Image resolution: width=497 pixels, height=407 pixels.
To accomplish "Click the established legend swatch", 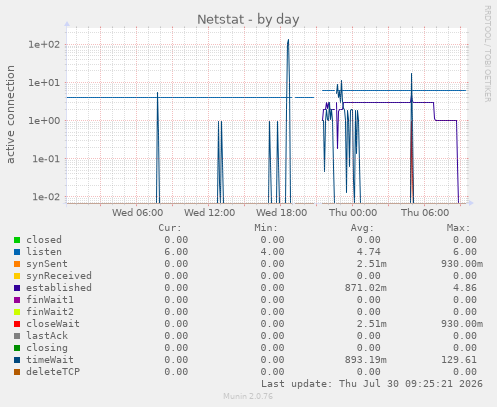I will 17,288.
